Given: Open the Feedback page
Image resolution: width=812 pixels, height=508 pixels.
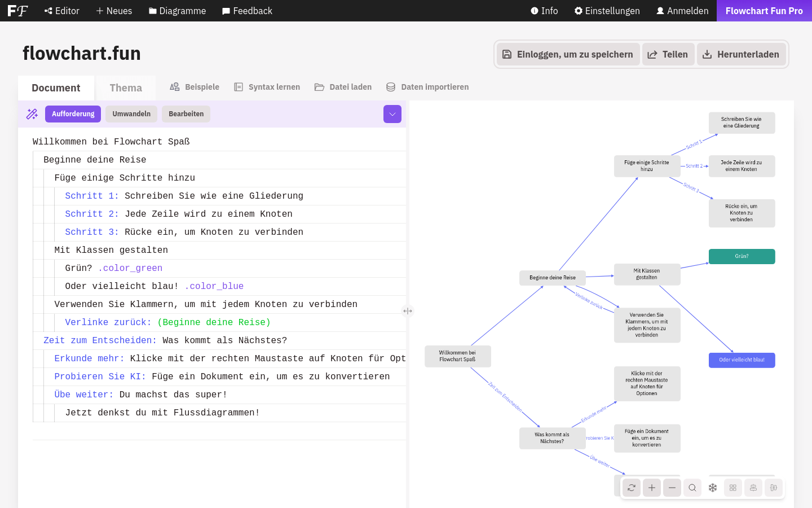Looking at the screenshot, I should [247, 11].
